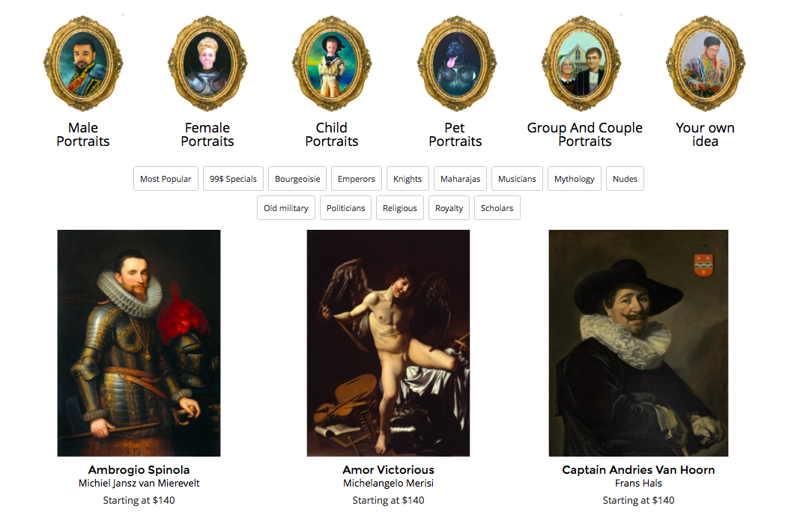Open the Female Portraits framed icon
812x512 pixels.
click(x=207, y=64)
